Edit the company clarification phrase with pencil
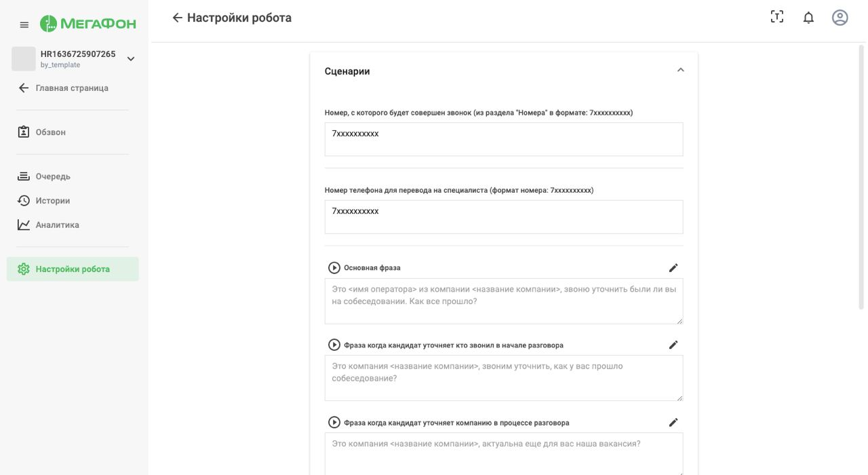This screenshot has width=868, height=475. [673, 422]
